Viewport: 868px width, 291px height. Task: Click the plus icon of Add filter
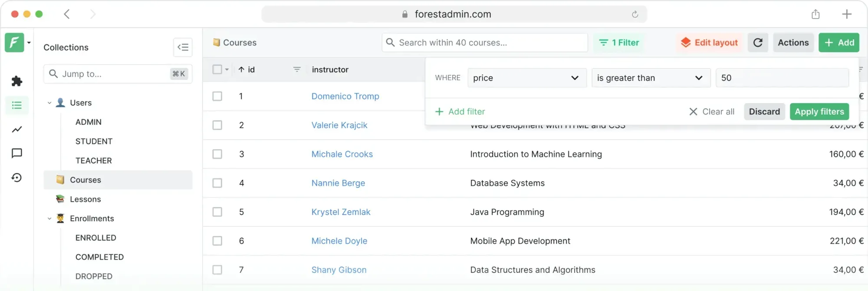point(439,111)
